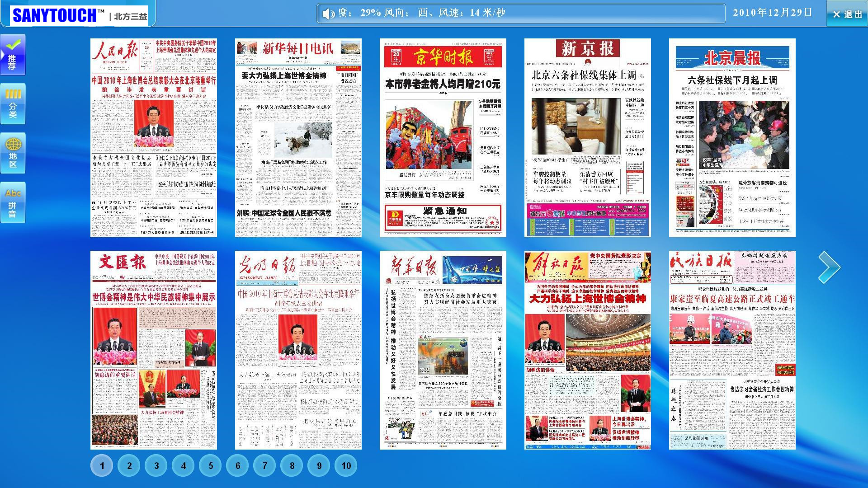Image resolution: width=868 pixels, height=488 pixels.
Task: Open the 拼音 pinyin index section
Action: [13, 202]
